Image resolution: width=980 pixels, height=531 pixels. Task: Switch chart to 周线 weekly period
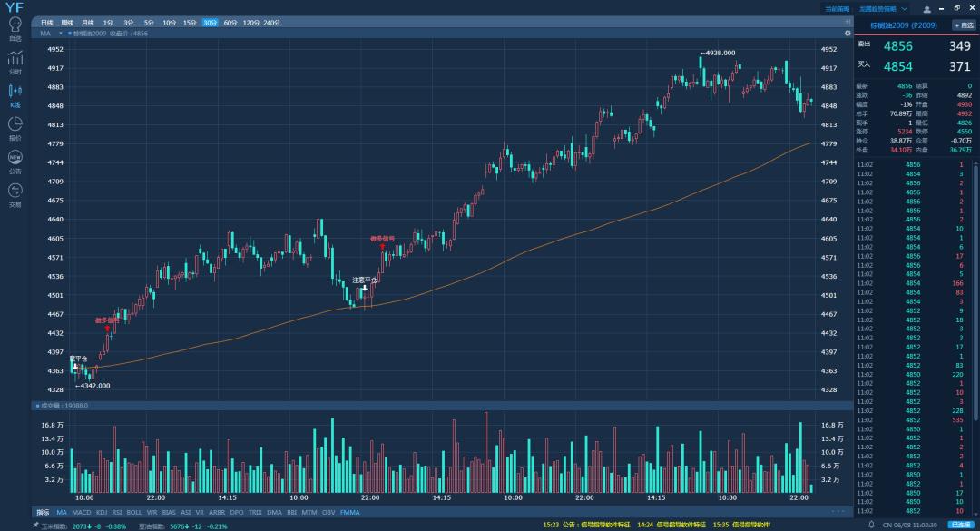click(67, 23)
